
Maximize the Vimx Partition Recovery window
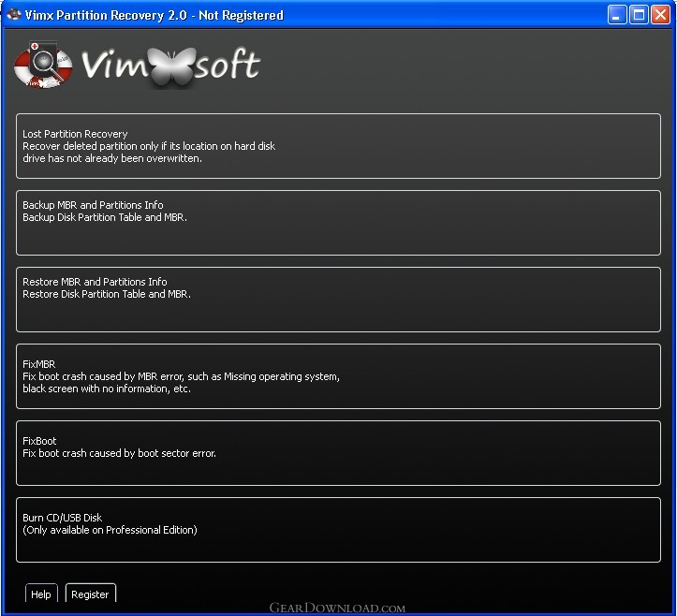tap(639, 15)
